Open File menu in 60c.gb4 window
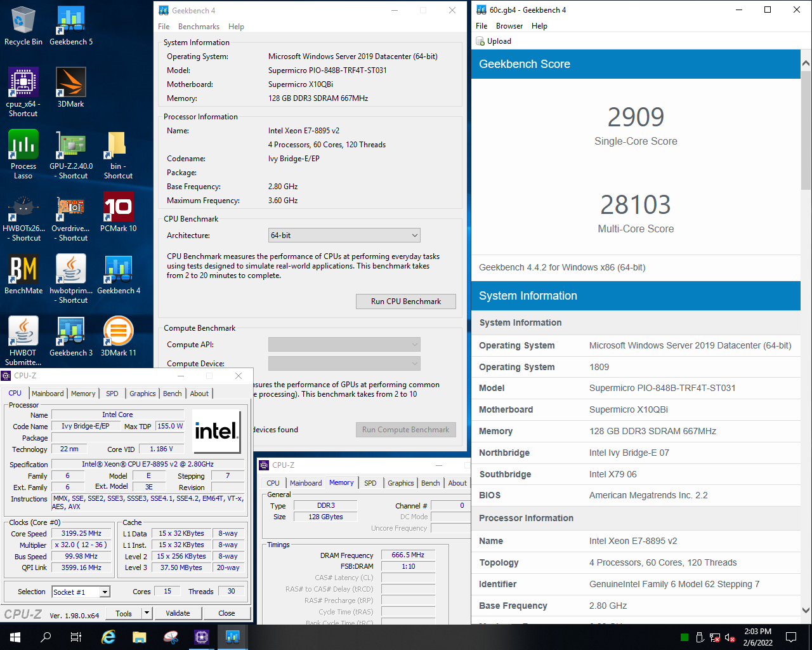The width and height of the screenshot is (812, 650). point(481,26)
